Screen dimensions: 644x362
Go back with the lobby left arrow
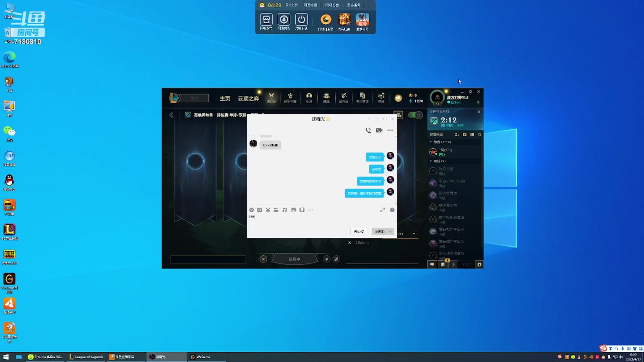pyautogui.click(x=172, y=115)
